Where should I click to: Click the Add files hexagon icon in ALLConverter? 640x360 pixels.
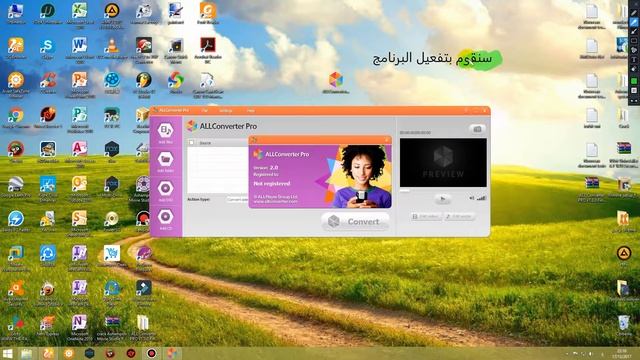(x=165, y=130)
